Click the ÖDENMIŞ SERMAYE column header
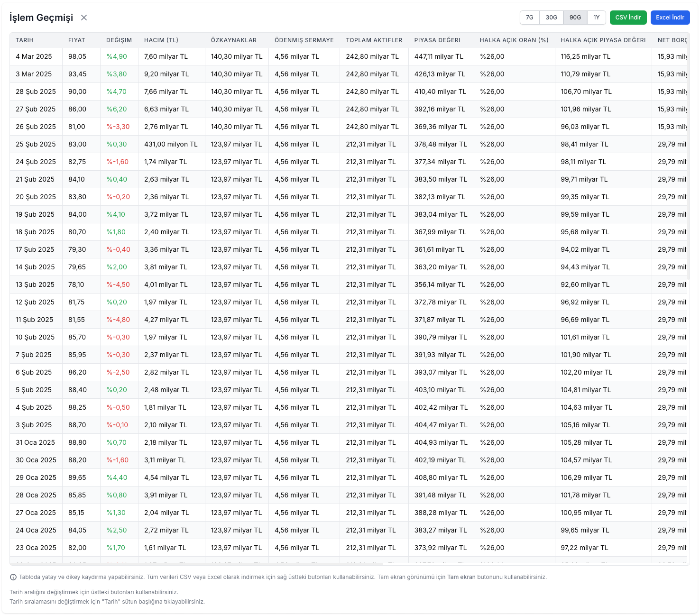Screen dimensions: 700x615 [x=304, y=40]
